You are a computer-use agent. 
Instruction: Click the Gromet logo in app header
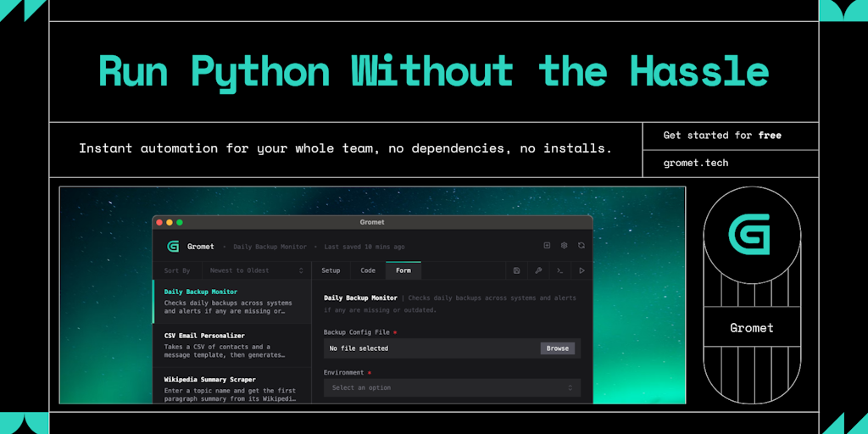pyautogui.click(x=173, y=247)
